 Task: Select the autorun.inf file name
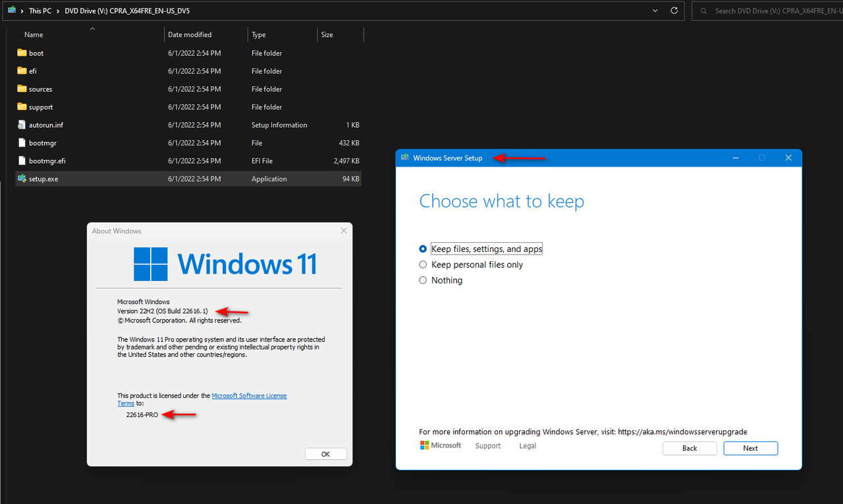click(46, 125)
